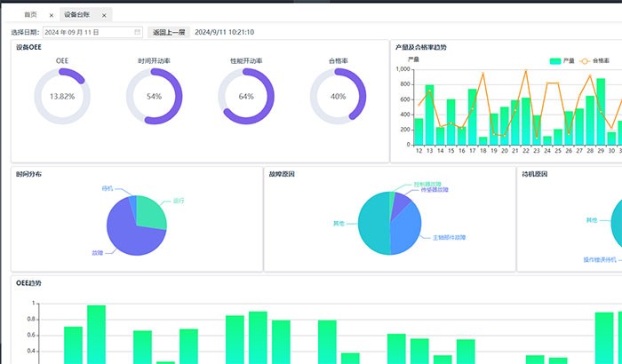Image resolution: width=622 pixels, height=364 pixels.
Task: Click the 性能开动率 64% gauge
Action: pyautogui.click(x=246, y=96)
